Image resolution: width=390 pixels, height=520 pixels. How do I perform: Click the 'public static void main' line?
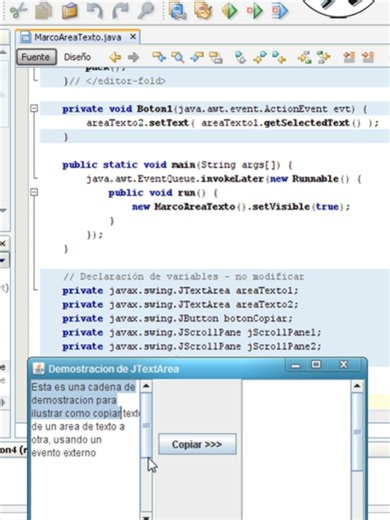177,165
